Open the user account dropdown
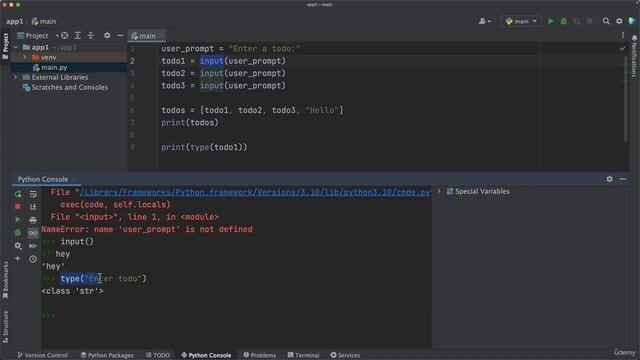 pyautogui.click(x=485, y=21)
